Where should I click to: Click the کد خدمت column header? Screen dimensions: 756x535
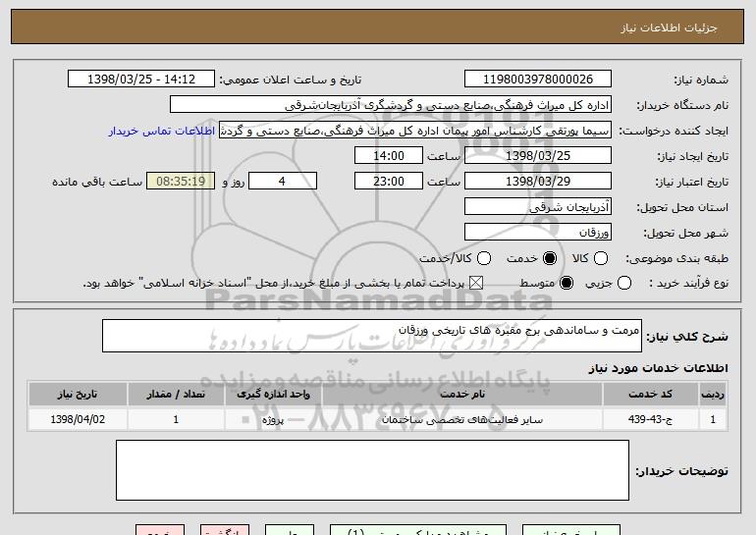pos(650,395)
